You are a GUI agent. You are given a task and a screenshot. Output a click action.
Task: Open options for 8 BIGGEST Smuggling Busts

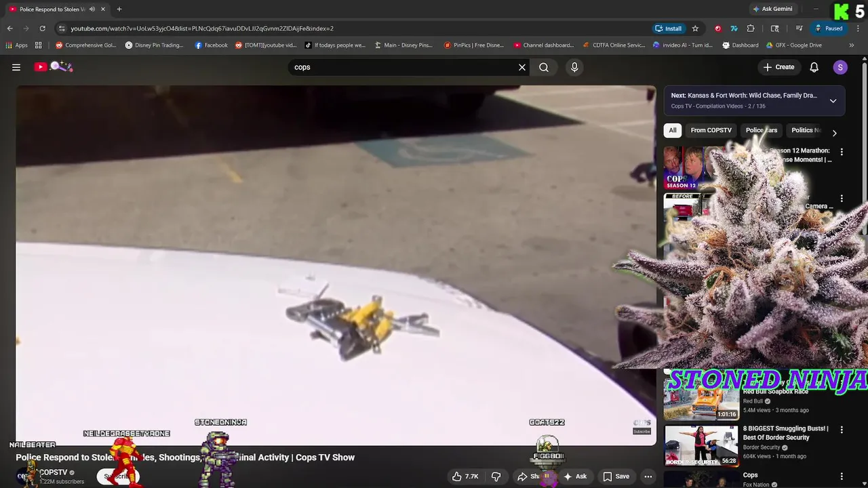[842, 429]
